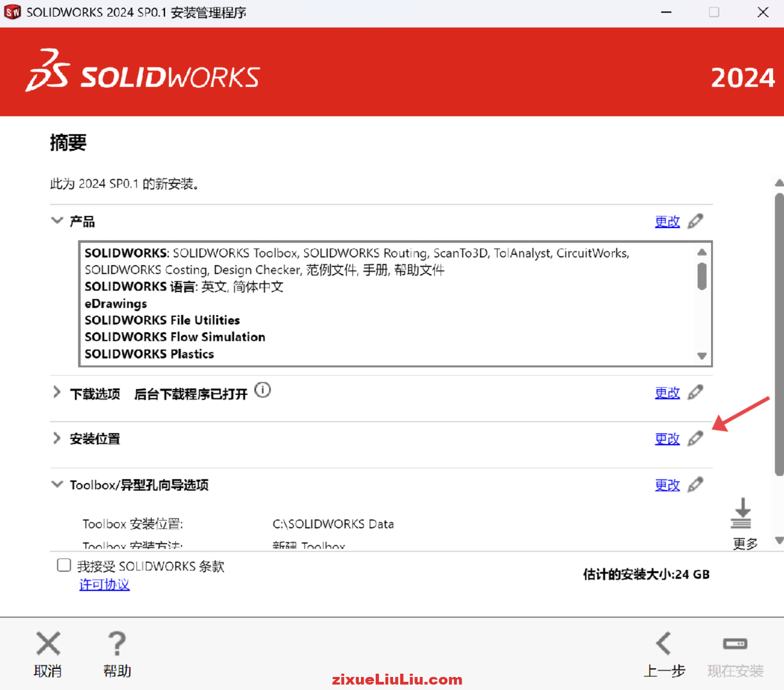Click the 取消 cancel icon at bottom left

(x=47, y=644)
